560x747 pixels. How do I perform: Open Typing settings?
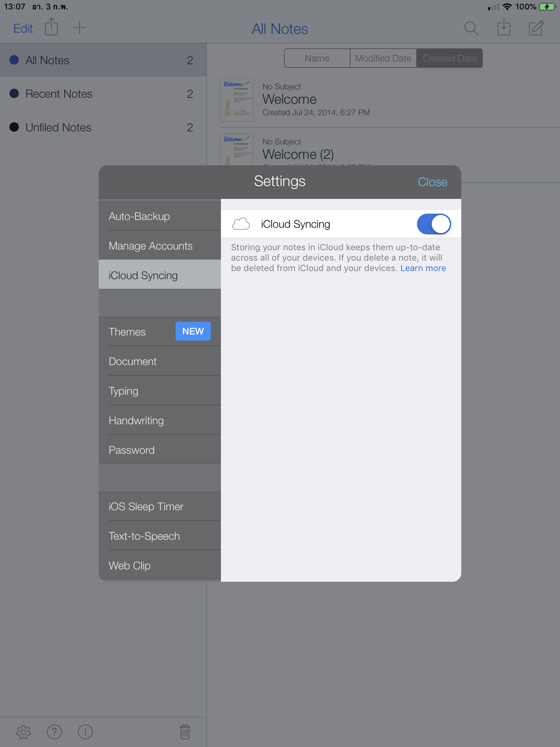click(x=160, y=391)
